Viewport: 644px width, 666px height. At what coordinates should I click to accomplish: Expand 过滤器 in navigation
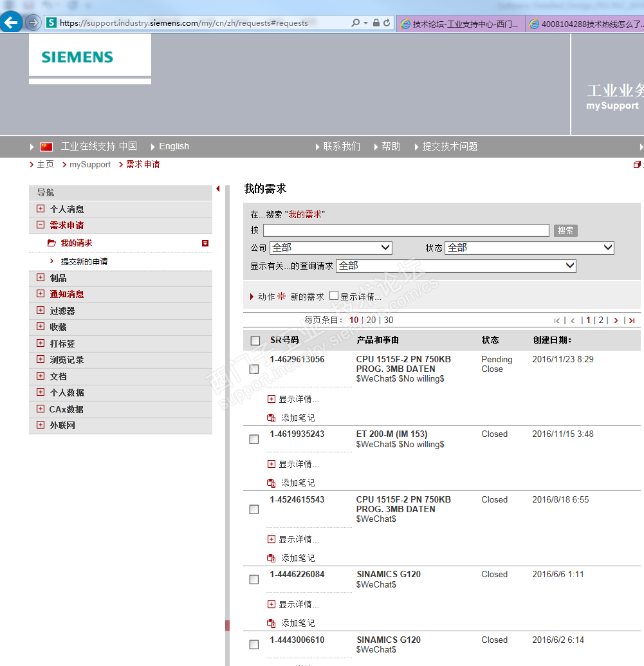point(41,310)
